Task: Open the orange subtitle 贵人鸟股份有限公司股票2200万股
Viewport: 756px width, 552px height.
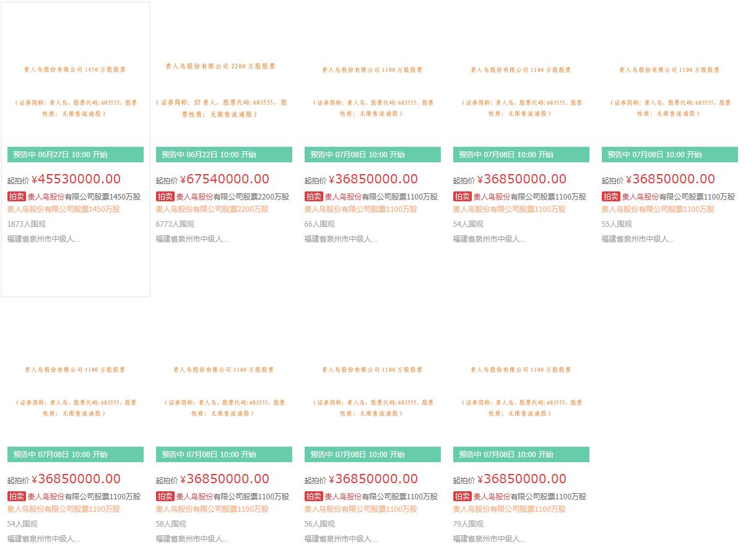Action: click(212, 209)
